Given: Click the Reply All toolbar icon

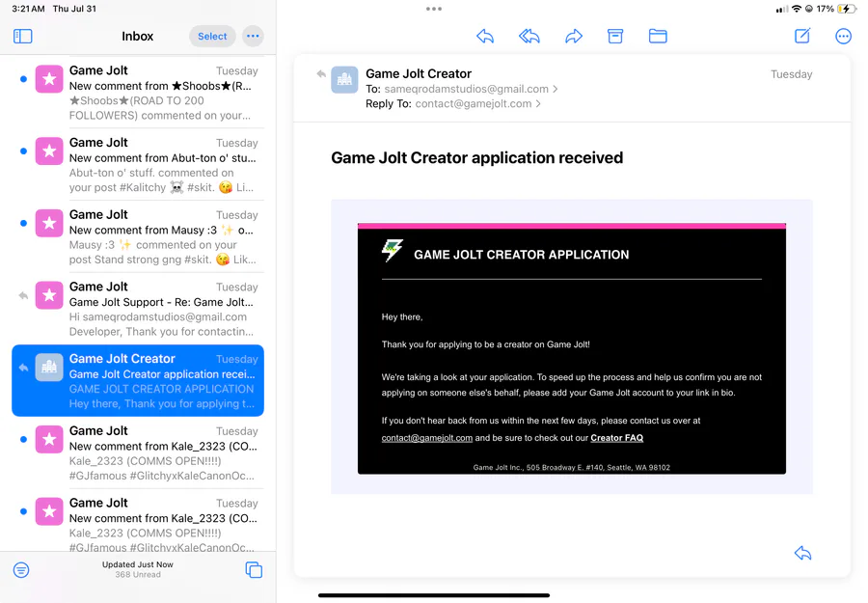Looking at the screenshot, I should (529, 36).
